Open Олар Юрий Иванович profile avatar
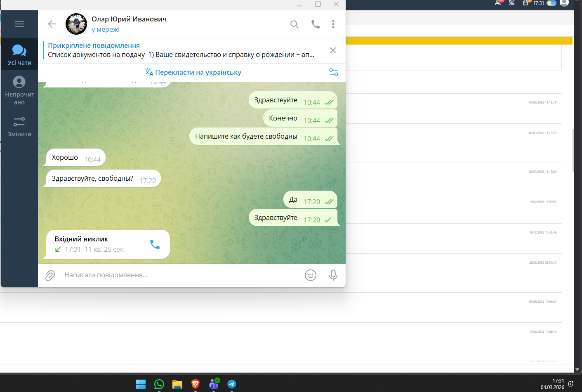582x392 pixels. 76,24
